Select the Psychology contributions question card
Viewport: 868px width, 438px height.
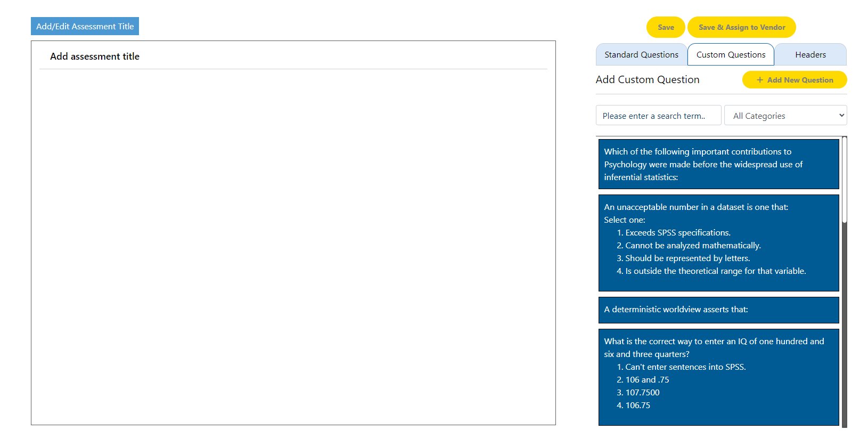click(718, 164)
